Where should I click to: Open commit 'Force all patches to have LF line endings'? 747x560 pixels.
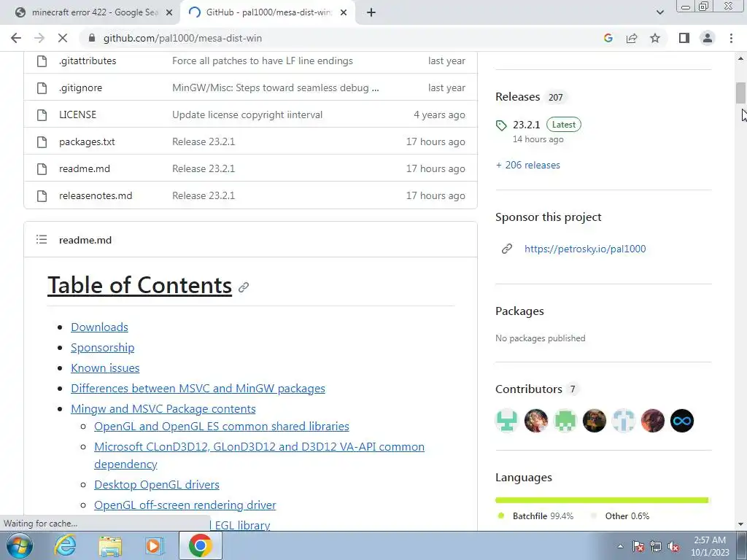[263, 61]
